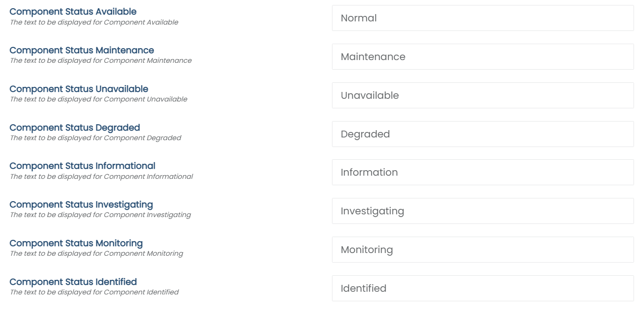Click inside the Monitoring text field

(x=482, y=249)
